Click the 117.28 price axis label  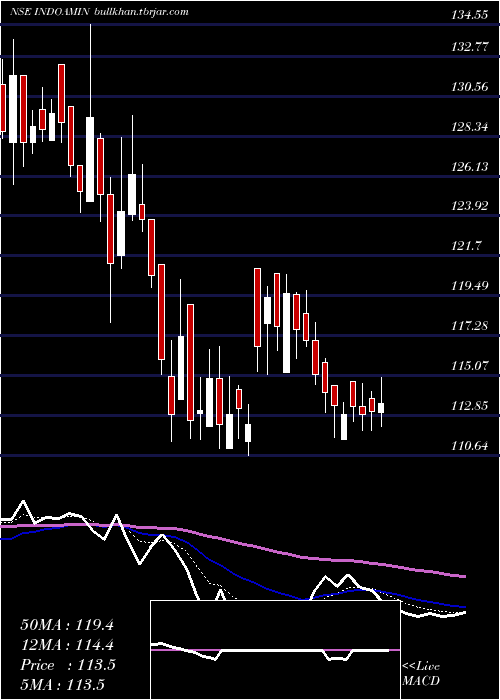coord(470,325)
